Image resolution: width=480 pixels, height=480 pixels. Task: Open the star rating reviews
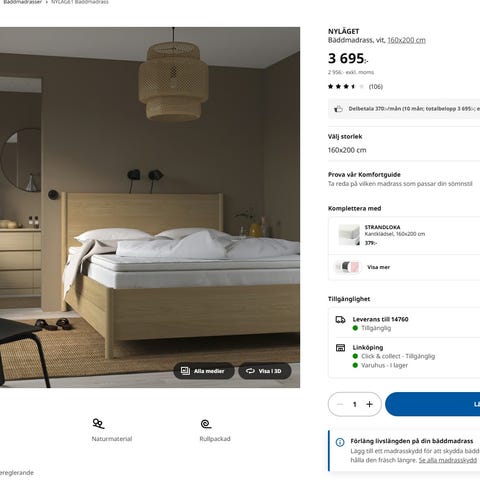tap(355, 87)
